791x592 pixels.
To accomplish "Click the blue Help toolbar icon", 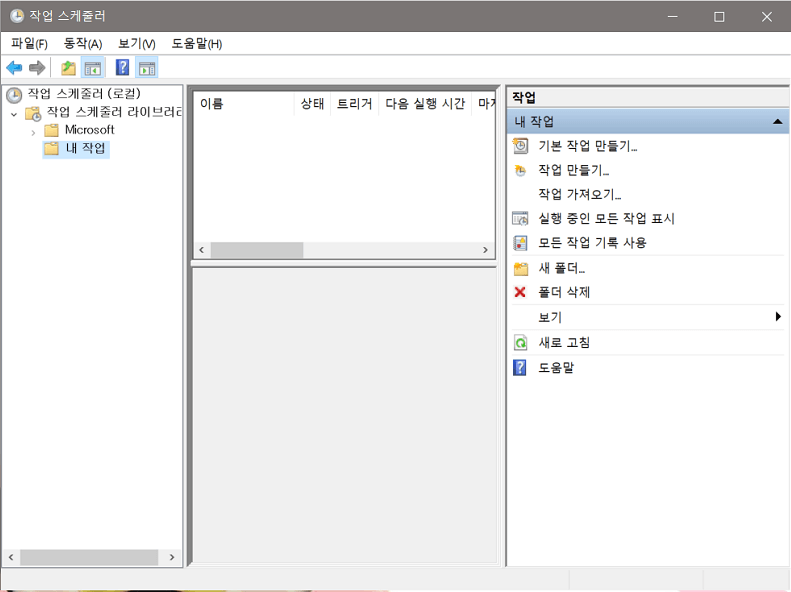I will pos(123,68).
